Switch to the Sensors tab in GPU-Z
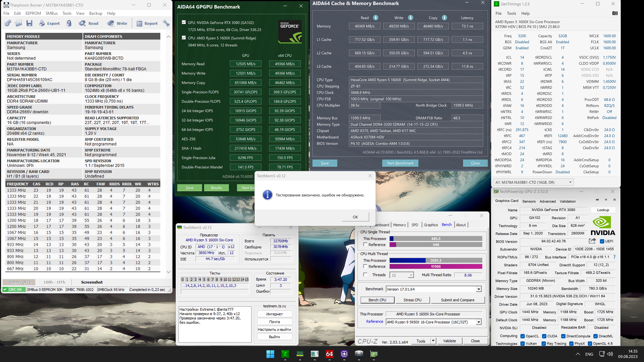644x362 pixels. point(529,201)
